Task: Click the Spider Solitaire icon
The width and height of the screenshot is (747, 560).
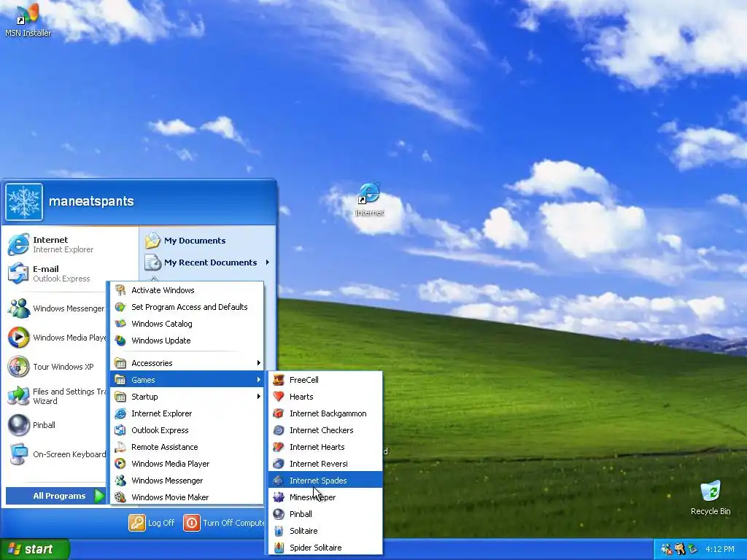Action: coord(279,547)
